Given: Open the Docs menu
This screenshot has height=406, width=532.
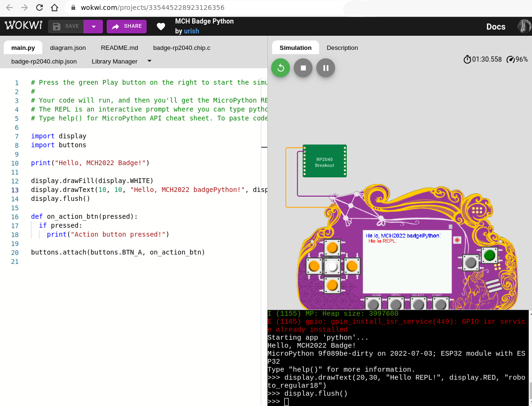Looking at the screenshot, I should 496,27.
